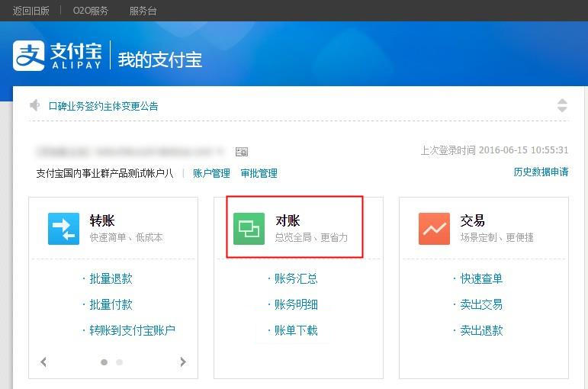The width and height of the screenshot is (588, 389).
Task: Click the speaker announcement icon
Action: point(35,105)
